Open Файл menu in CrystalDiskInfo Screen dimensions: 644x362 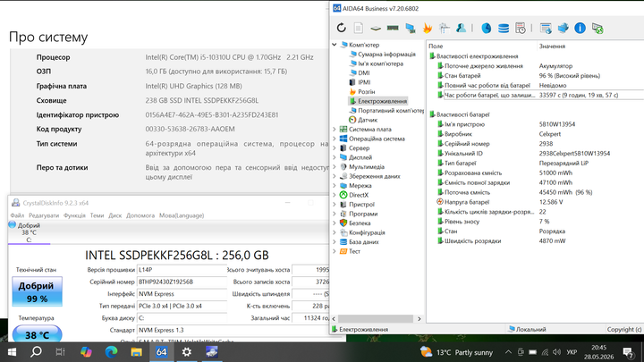[x=17, y=215]
